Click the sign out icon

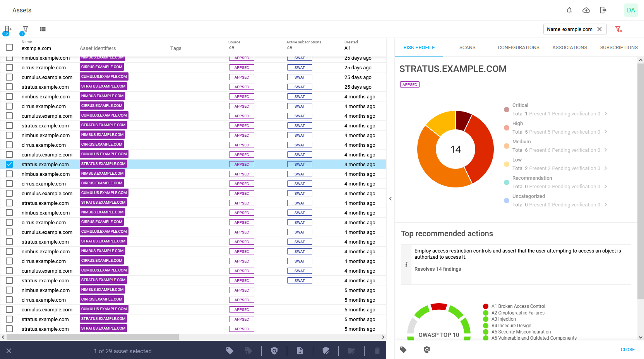coord(603,10)
